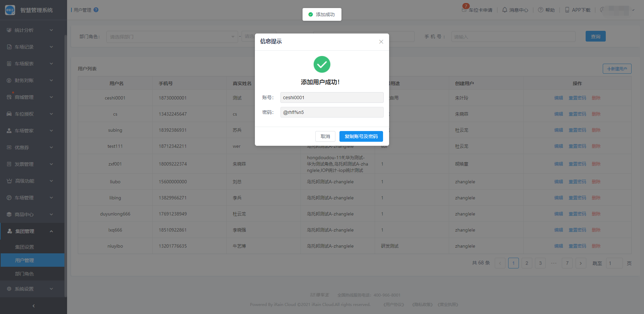644x314 pixels.
Task: Open the 部门角色 department dropdown
Action: pos(172,37)
